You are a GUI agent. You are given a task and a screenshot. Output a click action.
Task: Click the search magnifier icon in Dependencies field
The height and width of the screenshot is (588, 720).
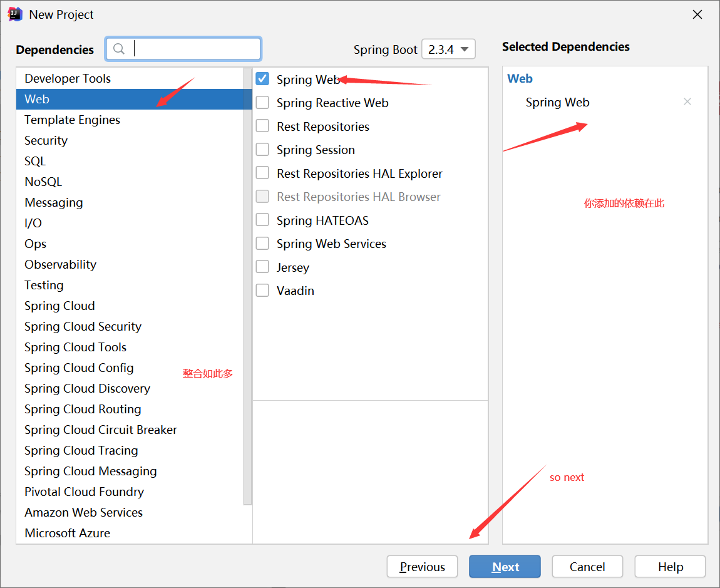click(x=118, y=49)
